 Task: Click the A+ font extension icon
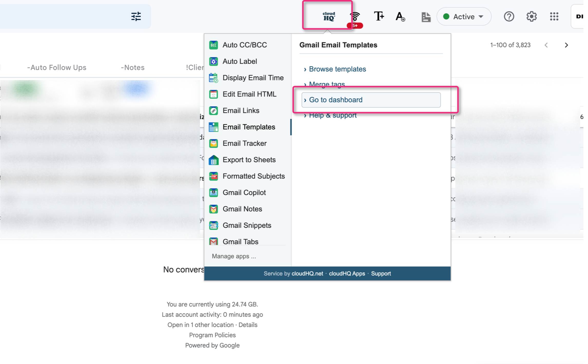(x=400, y=16)
